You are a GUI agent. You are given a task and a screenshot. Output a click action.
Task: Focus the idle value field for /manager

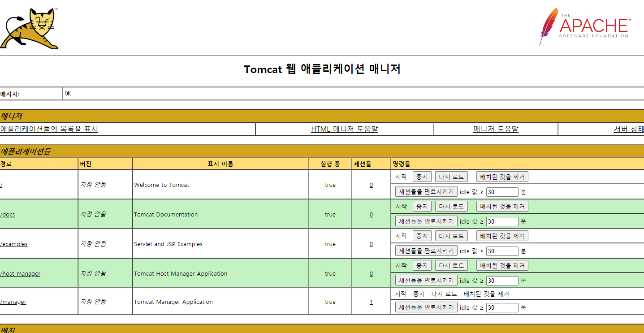coord(502,307)
